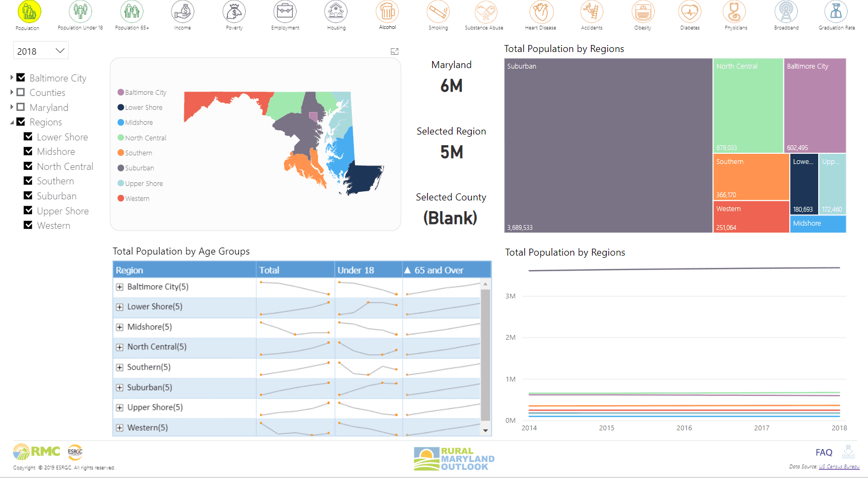The height and width of the screenshot is (478, 868).
Task: Expand the Upper Shore(5) table row
Action: 119,408
